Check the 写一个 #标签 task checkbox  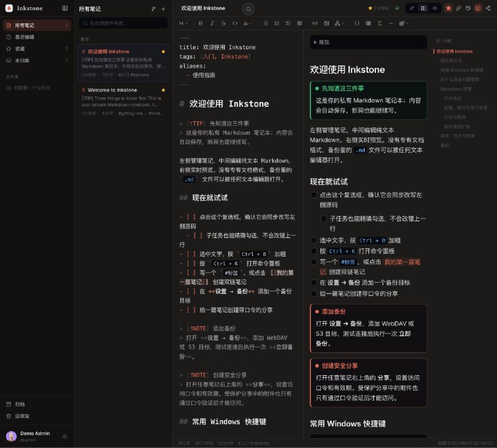314,262
